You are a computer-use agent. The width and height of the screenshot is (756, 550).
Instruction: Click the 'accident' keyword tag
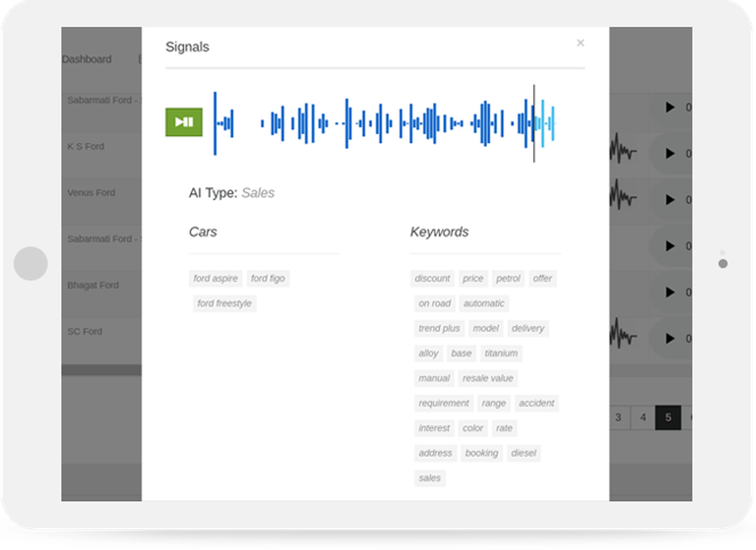click(537, 404)
